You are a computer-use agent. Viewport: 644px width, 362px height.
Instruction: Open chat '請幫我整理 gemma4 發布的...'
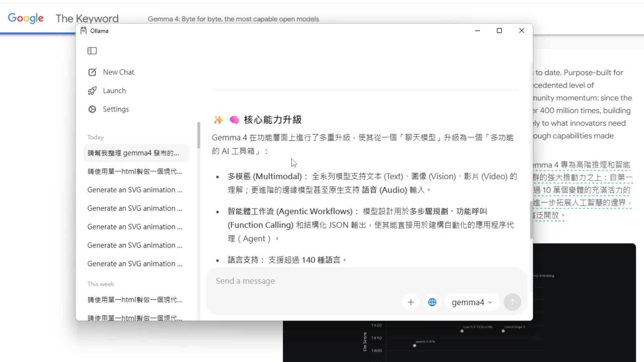pyautogui.click(x=136, y=153)
